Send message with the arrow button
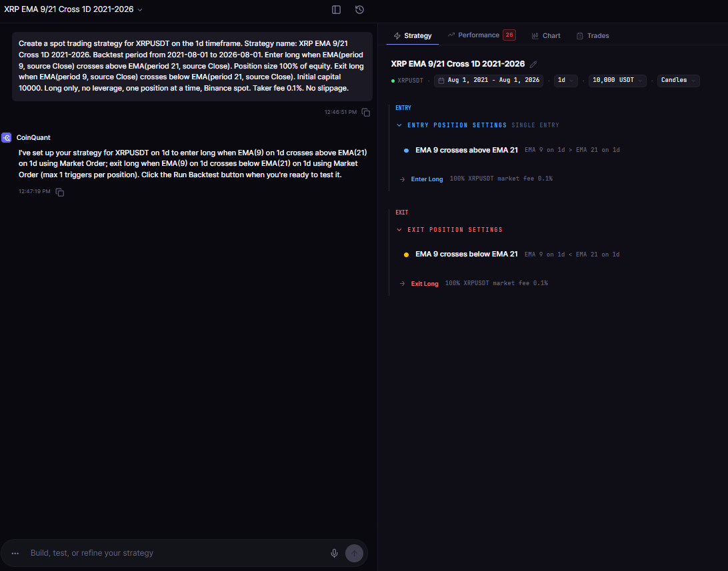This screenshot has height=571, width=728. [354, 553]
